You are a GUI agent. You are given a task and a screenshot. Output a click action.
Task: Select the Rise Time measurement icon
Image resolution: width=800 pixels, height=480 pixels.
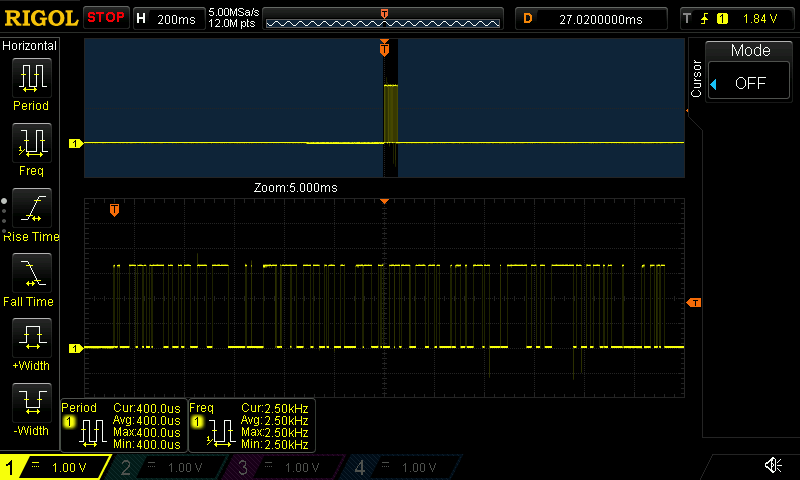click(32, 208)
